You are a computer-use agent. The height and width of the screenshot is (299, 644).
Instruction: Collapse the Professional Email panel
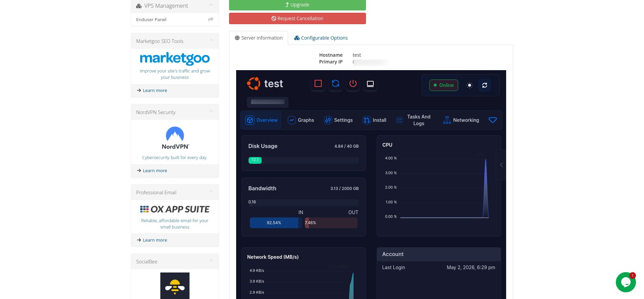[211, 192]
